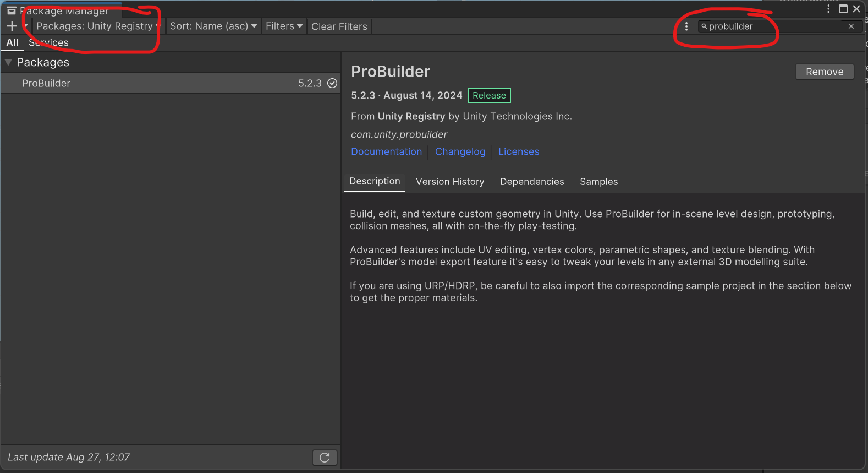Click the Remove button

tap(825, 72)
